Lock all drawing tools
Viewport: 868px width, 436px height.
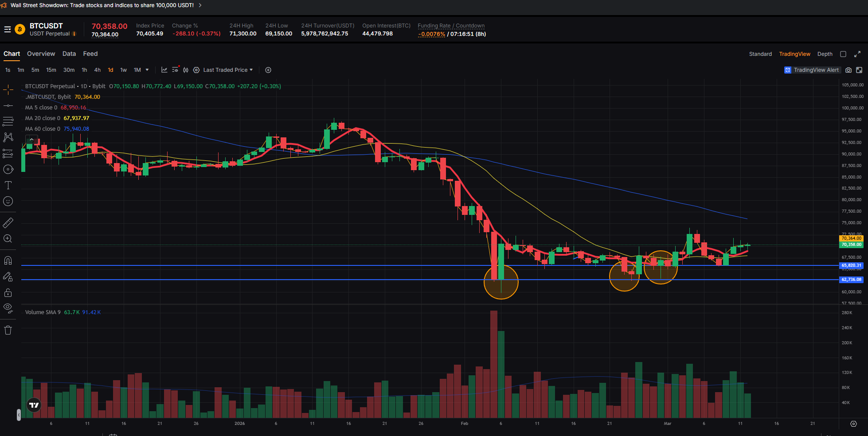(x=8, y=292)
